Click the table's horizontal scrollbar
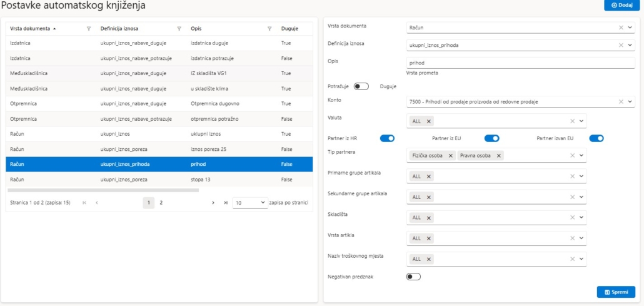644x306 pixels. pos(103,190)
